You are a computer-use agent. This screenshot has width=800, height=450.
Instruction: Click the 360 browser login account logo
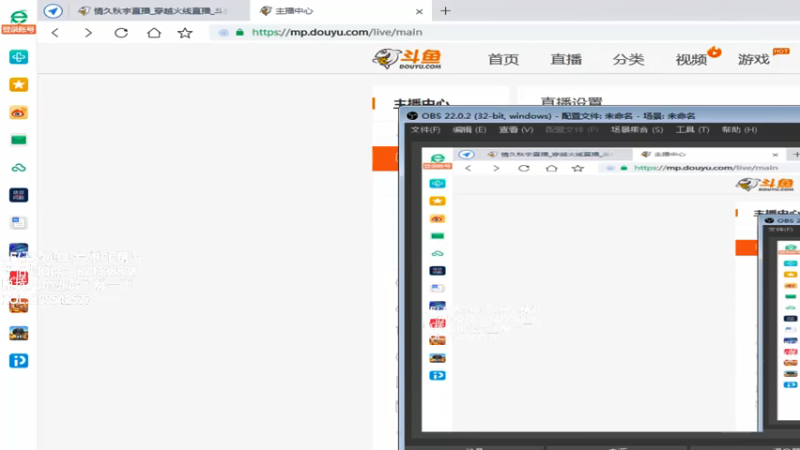(18, 21)
